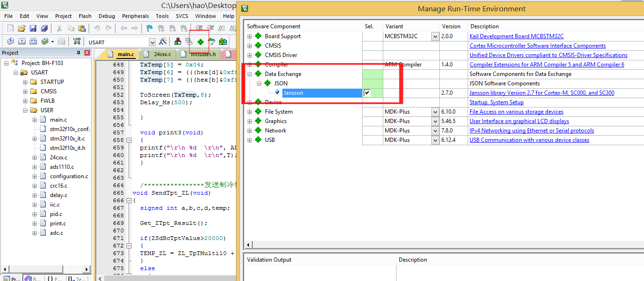Screen dimensions: 644x281
Task: Open Options for Target magic wand icon
Action: (163, 41)
